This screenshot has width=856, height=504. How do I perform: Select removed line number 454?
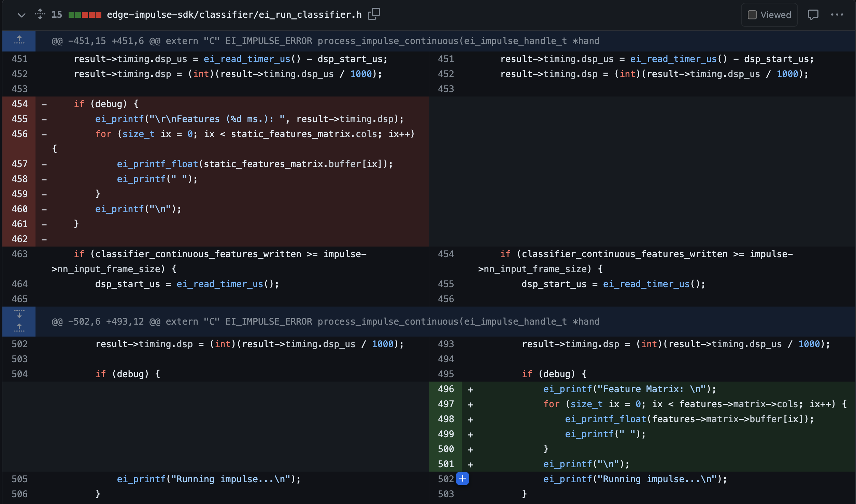[x=19, y=104]
